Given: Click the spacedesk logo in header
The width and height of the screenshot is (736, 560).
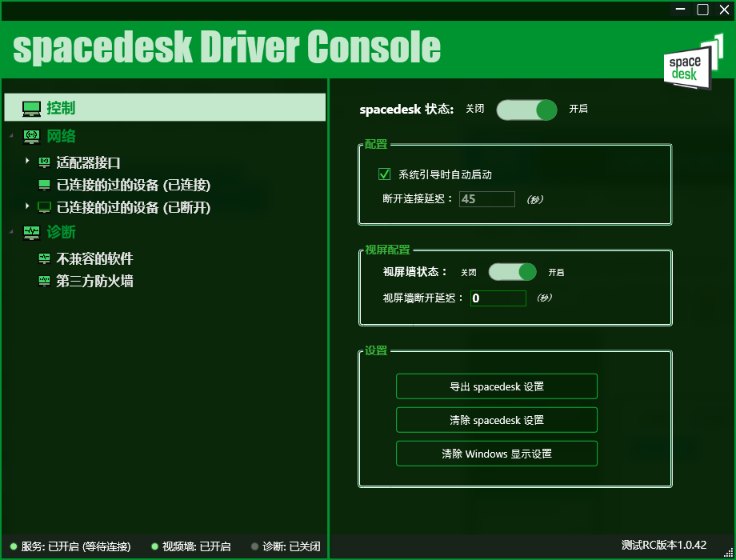Looking at the screenshot, I should [694, 61].
